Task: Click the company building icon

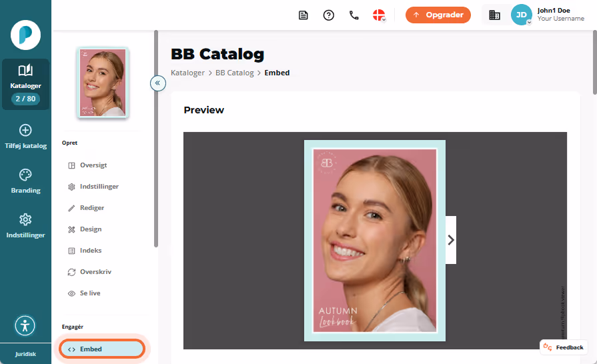Action: click(x=494, y=15)
